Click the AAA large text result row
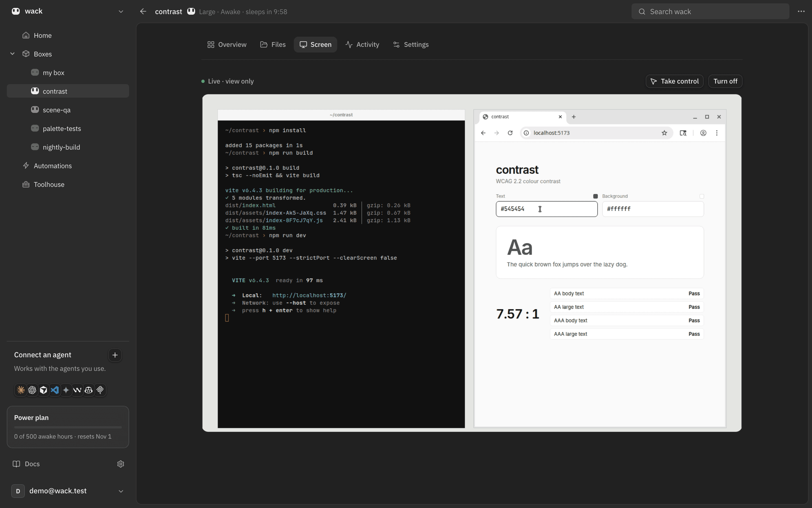 626,334
